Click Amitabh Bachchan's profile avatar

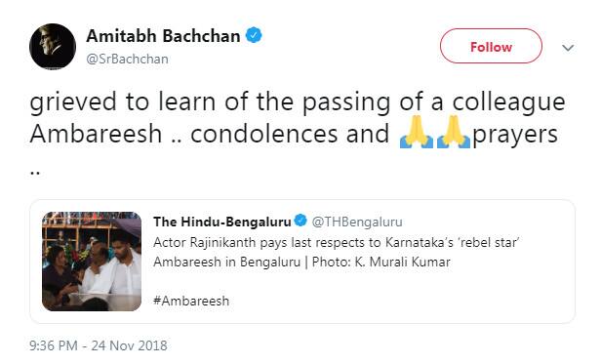pyautogui.click(x=53, y=47)
